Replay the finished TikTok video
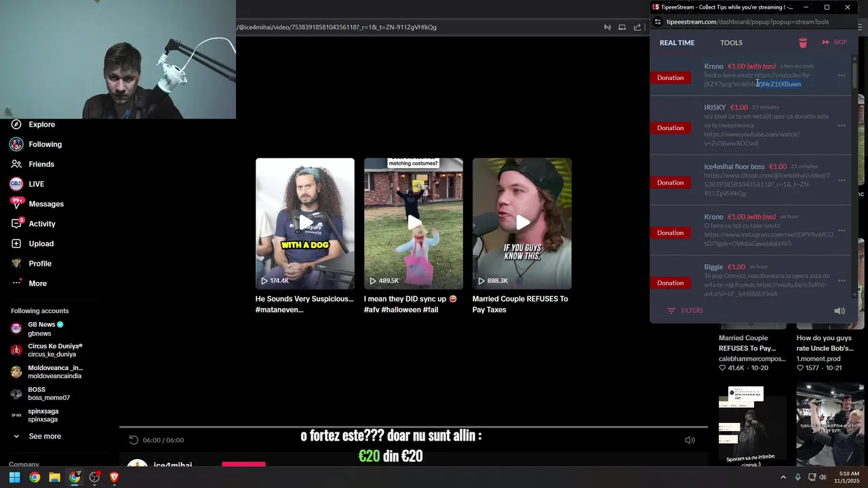 [x=134, y=440]
